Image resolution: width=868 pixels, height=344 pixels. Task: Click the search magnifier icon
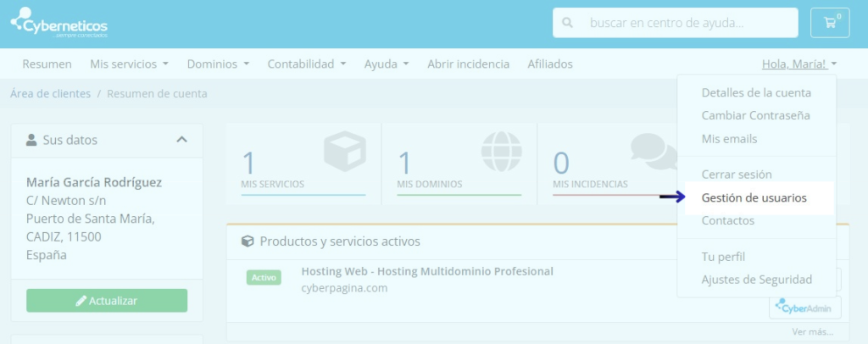click(567, 23)
